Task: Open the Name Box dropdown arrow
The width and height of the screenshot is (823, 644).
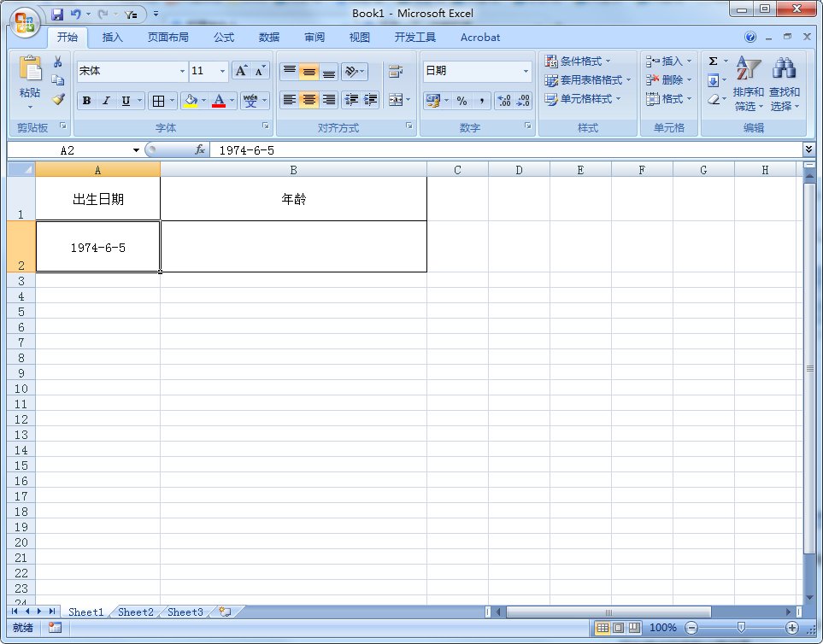Action: pos(136,150)
